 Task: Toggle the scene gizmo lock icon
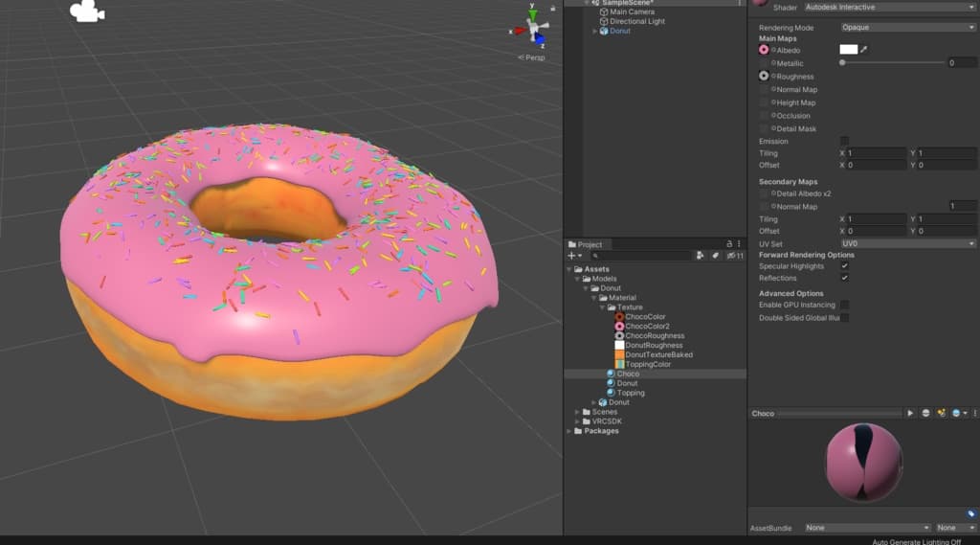(552, 8)
